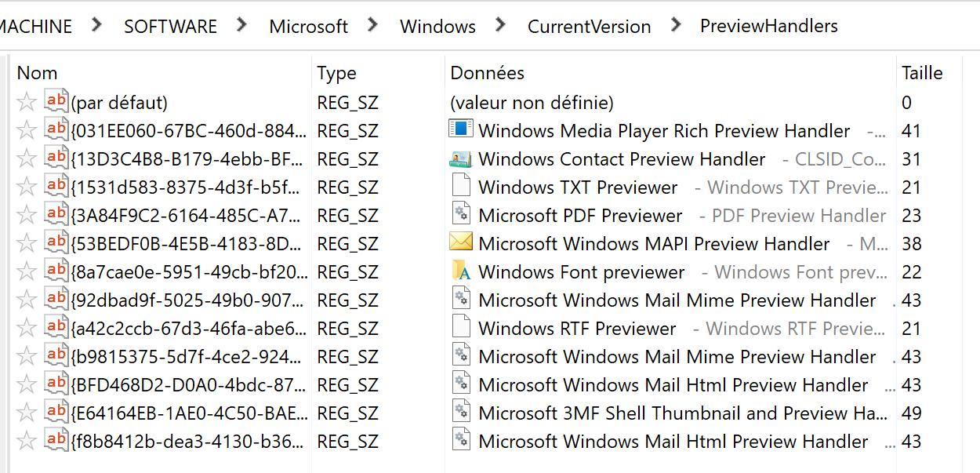Click string value icon of {1531d583 entry

56,186
